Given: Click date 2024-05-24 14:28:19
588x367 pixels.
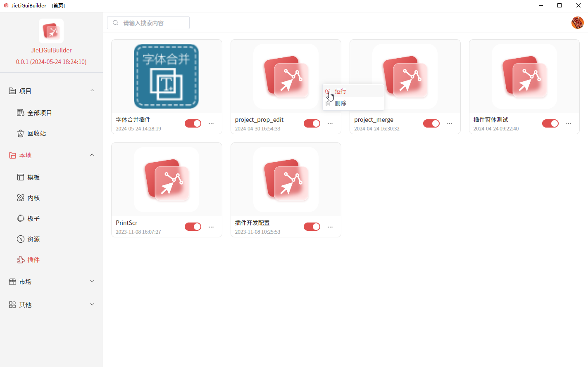Looking at the screenshot, I should point(138,129).
